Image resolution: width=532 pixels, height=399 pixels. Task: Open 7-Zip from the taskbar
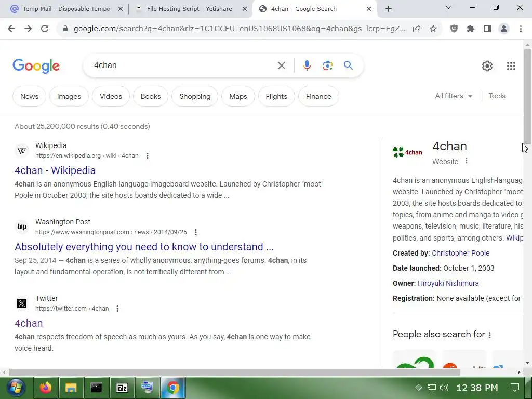tap(122, 388)
